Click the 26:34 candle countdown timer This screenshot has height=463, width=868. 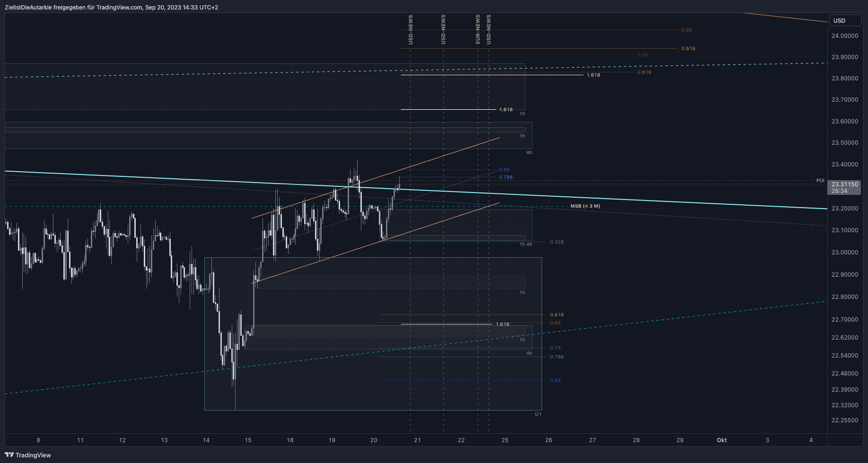(x=840, y=191)
